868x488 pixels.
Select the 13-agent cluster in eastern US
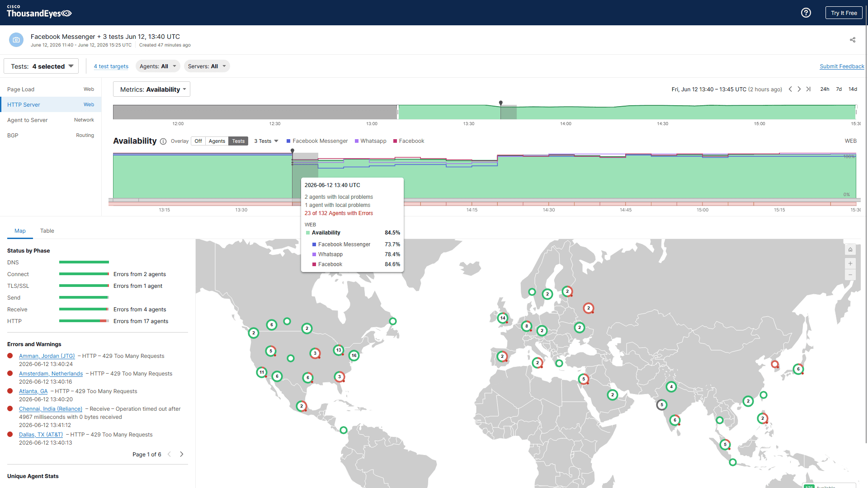point(339,350)
